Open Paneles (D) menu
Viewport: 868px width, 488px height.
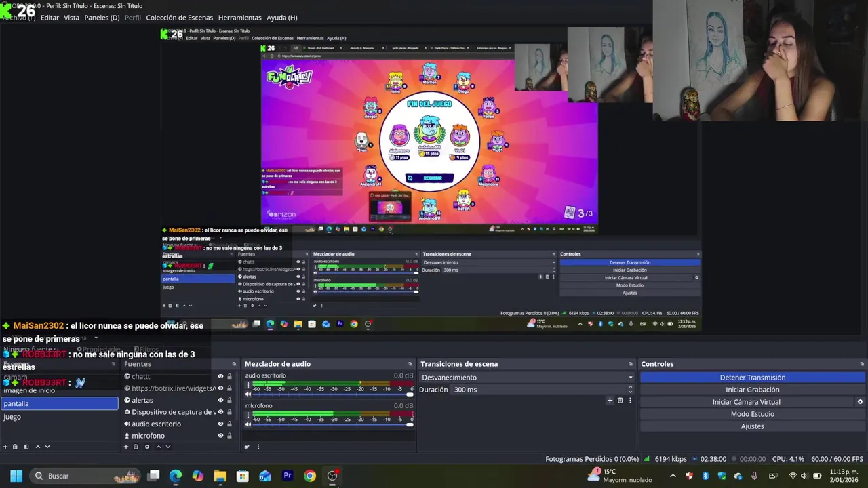click(x=102, y=18)
